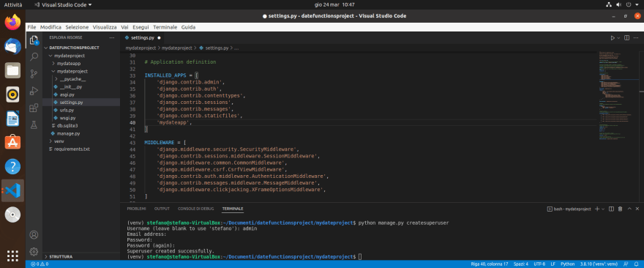This screenshot has width=644, height=268.
Task: Open the editor More Actions ellipsis
Action: [636, 38]
